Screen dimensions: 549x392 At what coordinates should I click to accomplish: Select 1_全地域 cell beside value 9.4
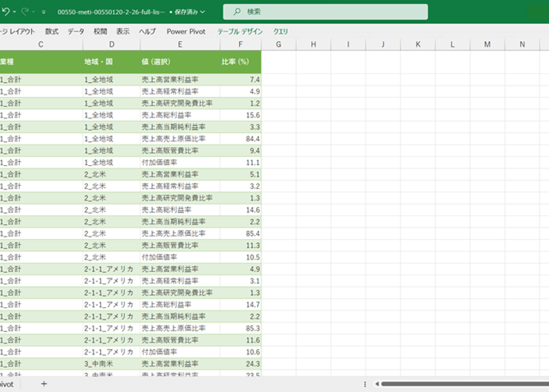(x=112, y=150)
